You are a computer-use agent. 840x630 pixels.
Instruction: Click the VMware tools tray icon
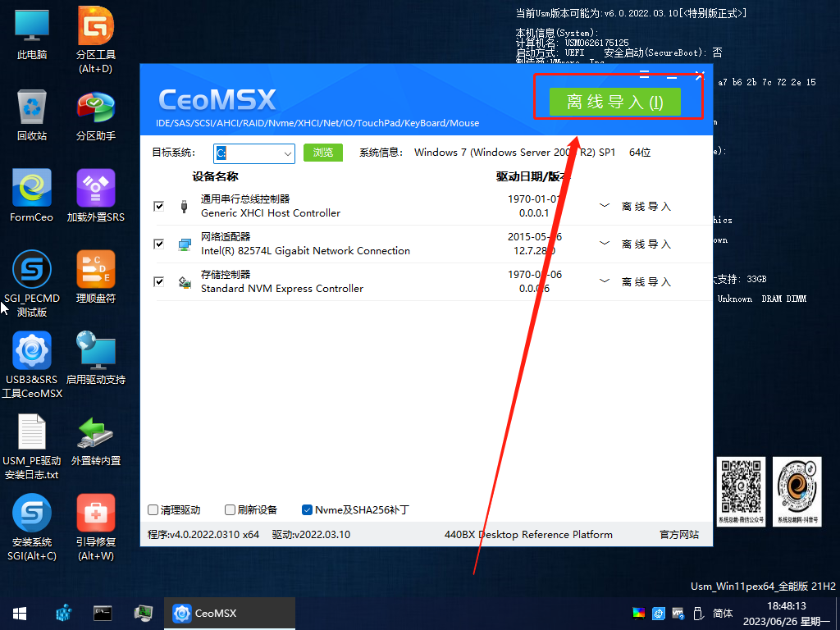tap(678, 614)
